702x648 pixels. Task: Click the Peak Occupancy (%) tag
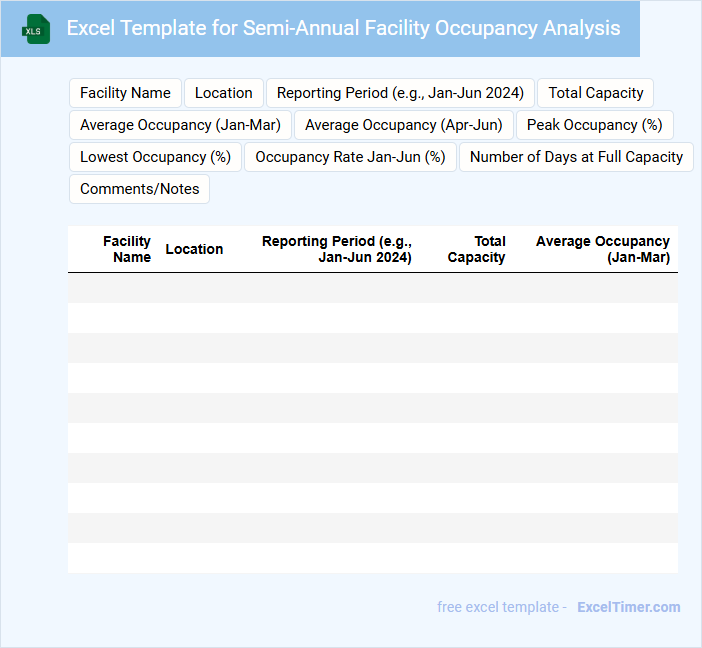[595, 125]
